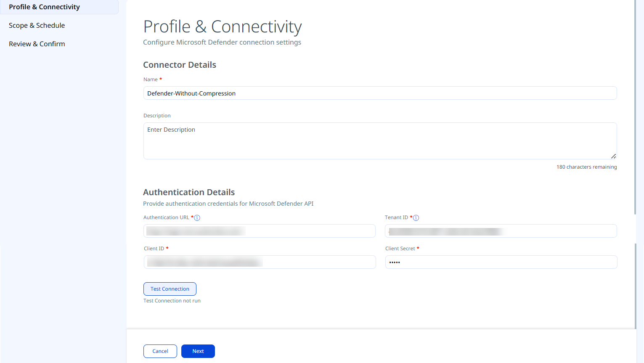Click the blue Next button

click(x=198, y=351)
